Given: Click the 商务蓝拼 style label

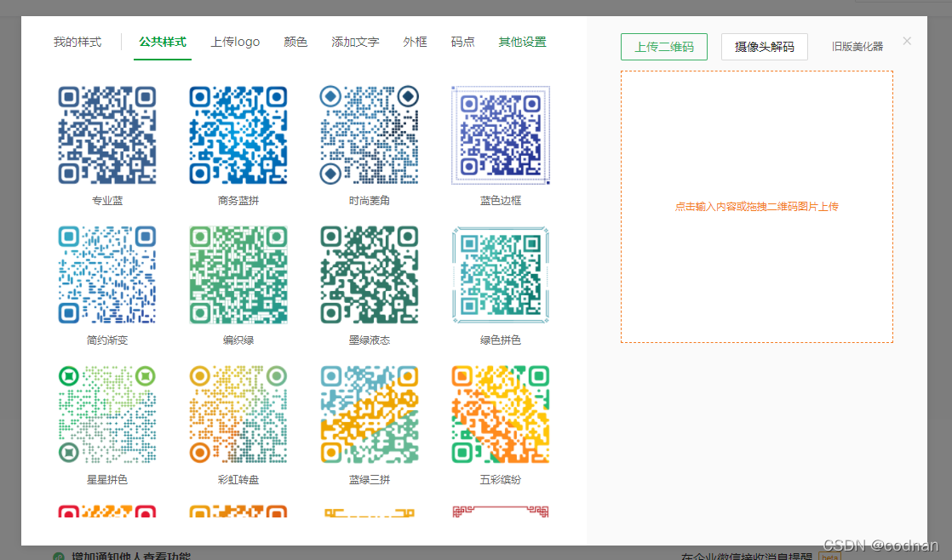Looking at the screenshot, I should (x=238, y=200).
